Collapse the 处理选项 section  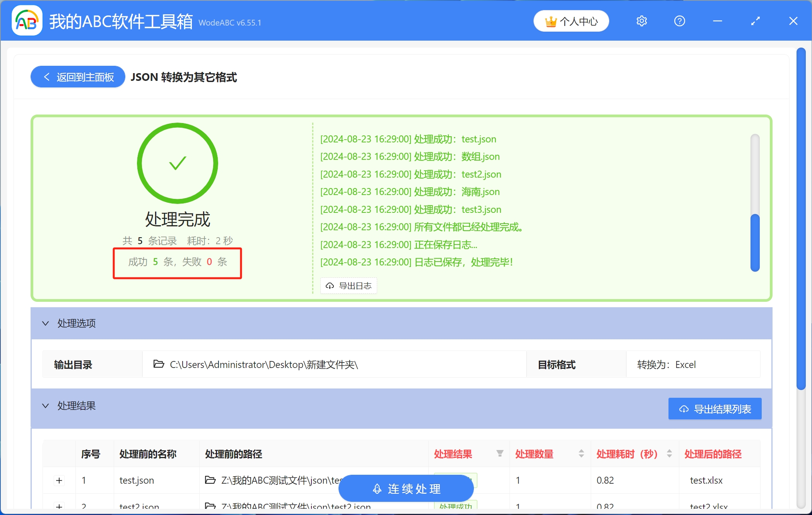45,323
